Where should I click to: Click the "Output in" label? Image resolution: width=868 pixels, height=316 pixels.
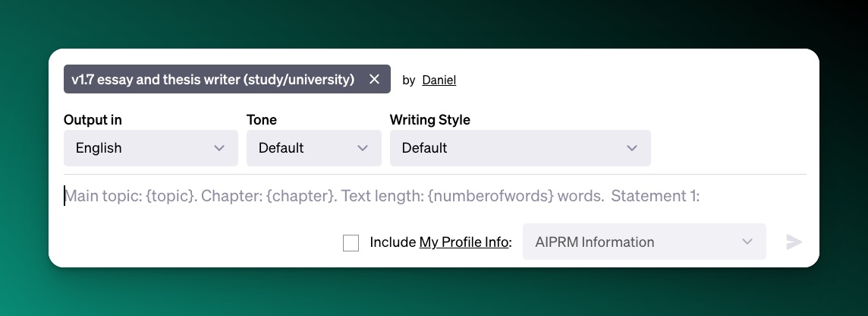93,120
